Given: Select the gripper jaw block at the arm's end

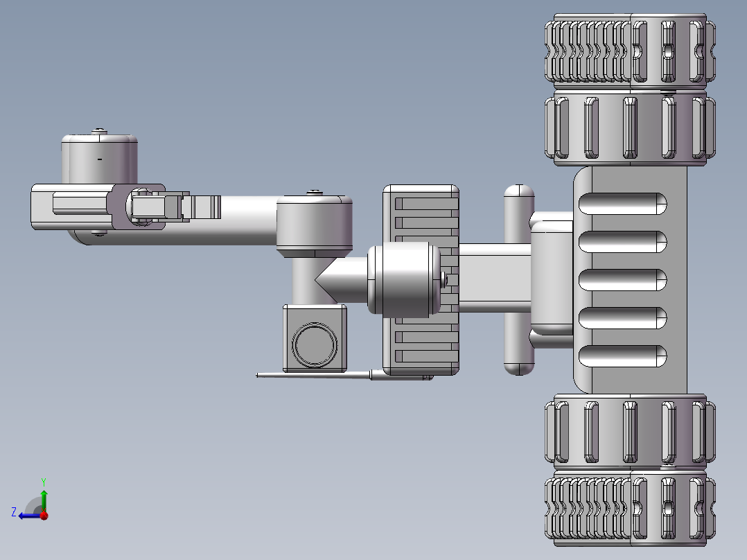Looking at the screenshot, I should click(71, 206).
